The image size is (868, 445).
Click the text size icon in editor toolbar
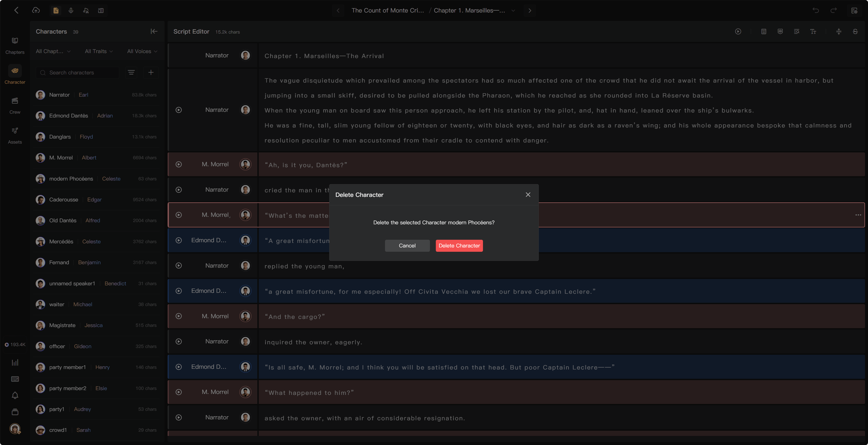[813, 31]
